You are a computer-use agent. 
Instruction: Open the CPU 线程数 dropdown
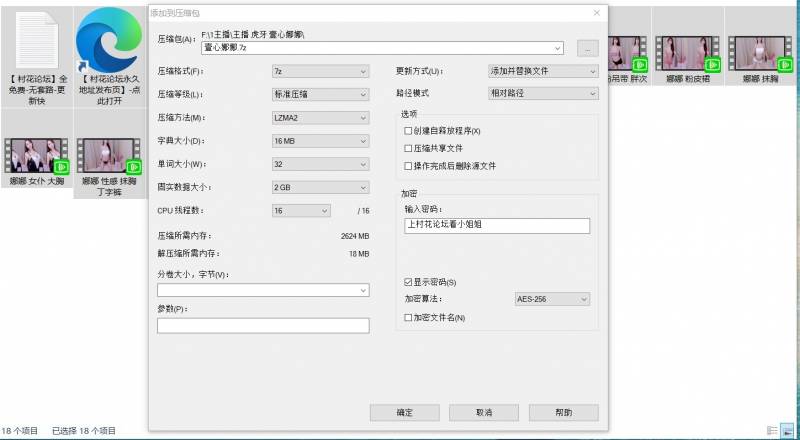(300, 210)
